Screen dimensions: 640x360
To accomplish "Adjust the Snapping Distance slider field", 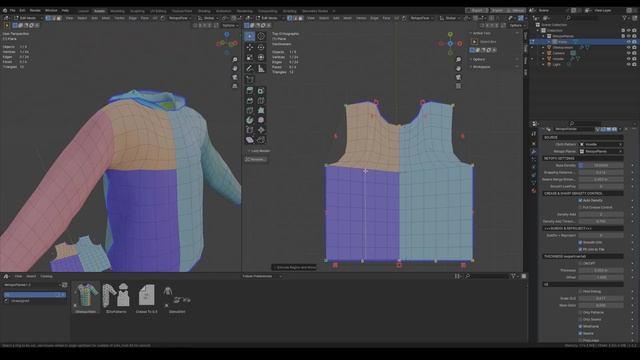I will [x=601, y=172].
